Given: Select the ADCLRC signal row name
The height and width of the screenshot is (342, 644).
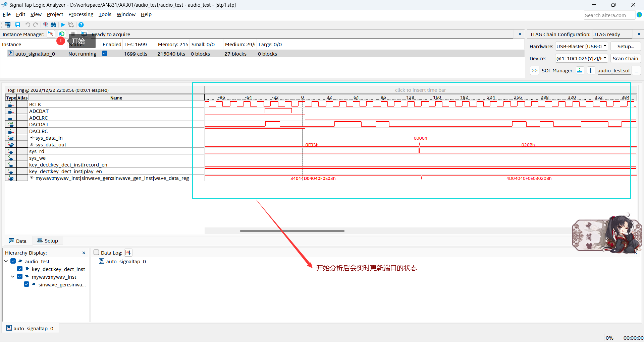Looking at the screenshot, I should 39,118.
